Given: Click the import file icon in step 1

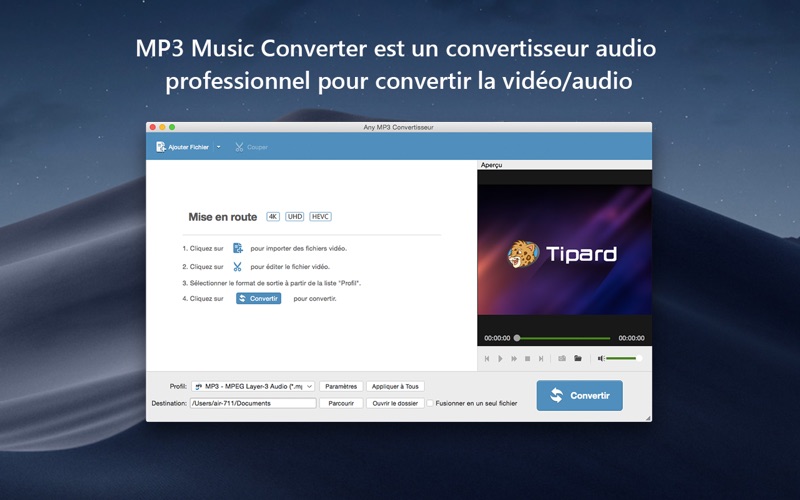Looking at the screenshot, I should click(x=238, y=248).
